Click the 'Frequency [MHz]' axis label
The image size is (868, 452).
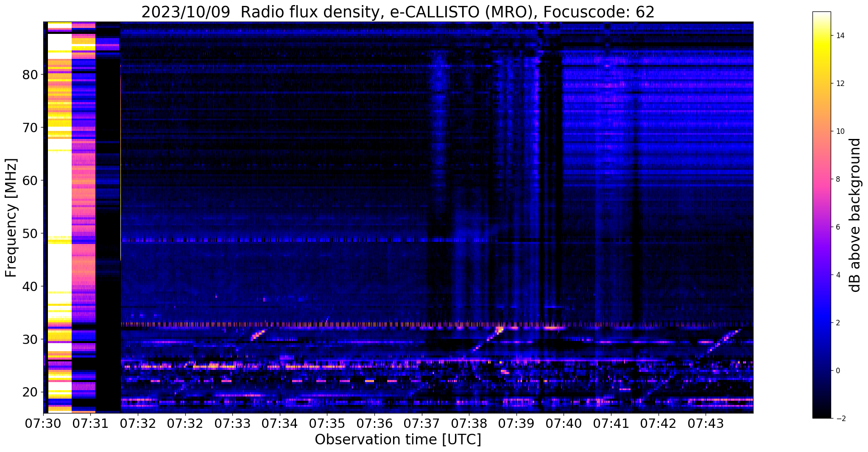coord(11,218)
